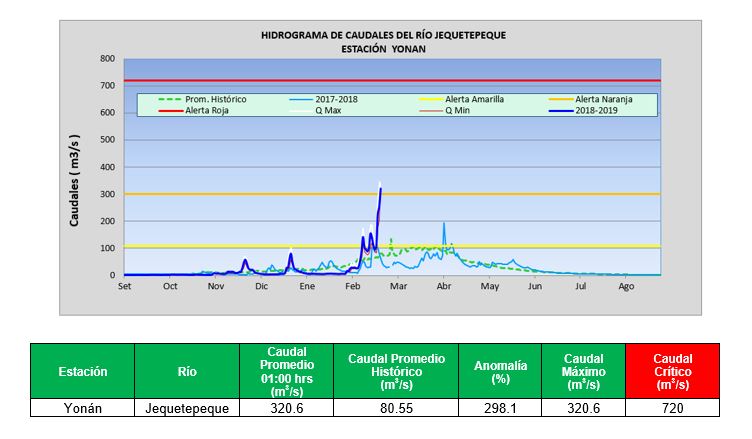Click the Alerta Amarilla legend entry
The width and height of the screenshot is (752, 439).
pos(471,100)
